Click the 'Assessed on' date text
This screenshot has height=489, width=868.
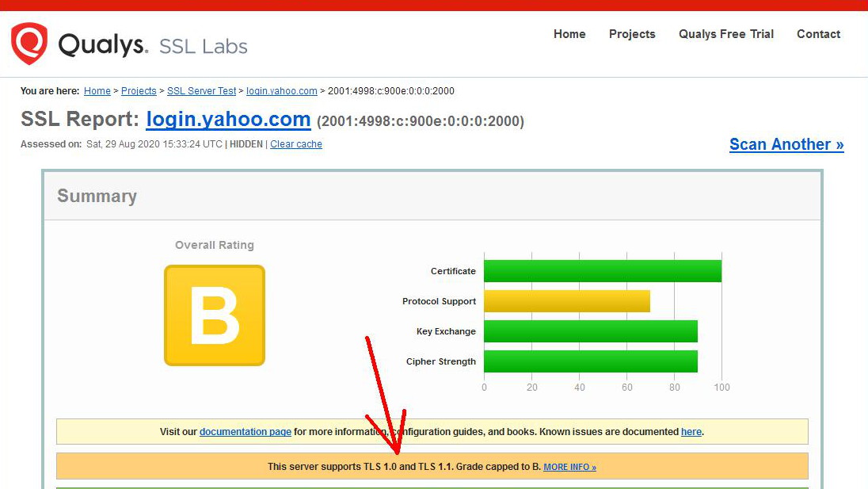pos(154,144)
